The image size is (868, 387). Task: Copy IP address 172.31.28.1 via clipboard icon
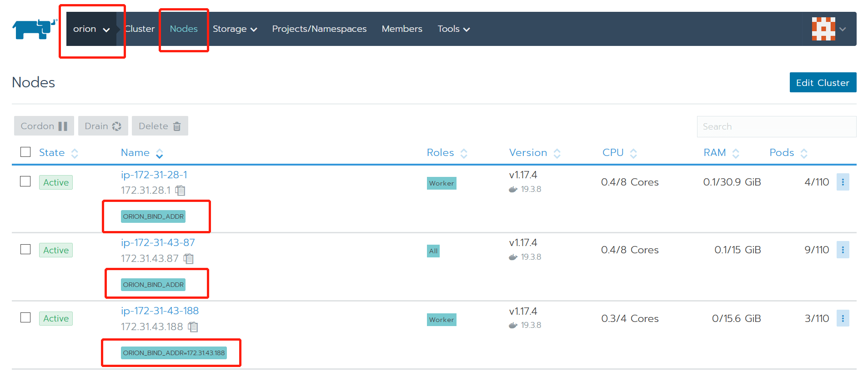point(181,191)
